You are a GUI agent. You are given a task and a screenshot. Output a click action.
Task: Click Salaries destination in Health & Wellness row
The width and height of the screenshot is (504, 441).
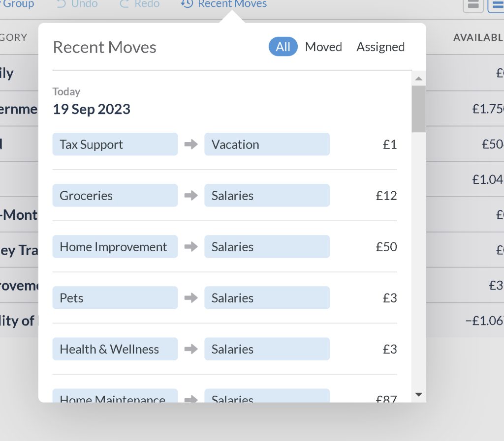coord(267,349)
